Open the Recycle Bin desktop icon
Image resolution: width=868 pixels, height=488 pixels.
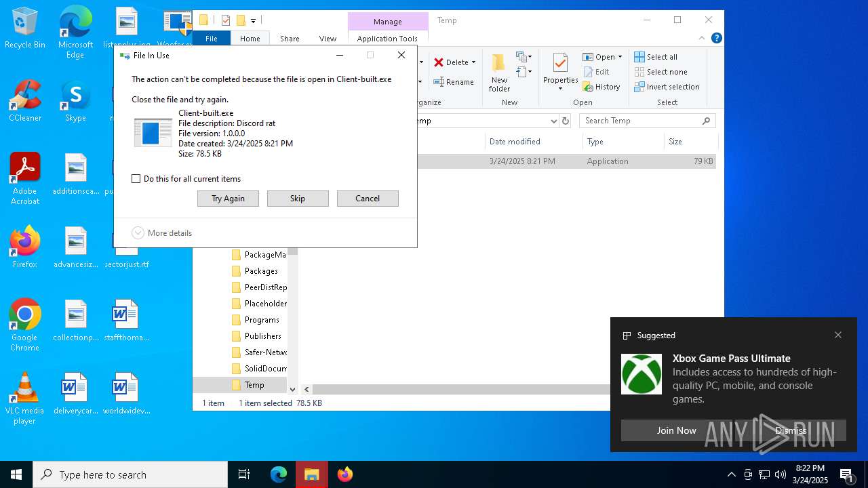pyautogui.click(x=25, y=28)
